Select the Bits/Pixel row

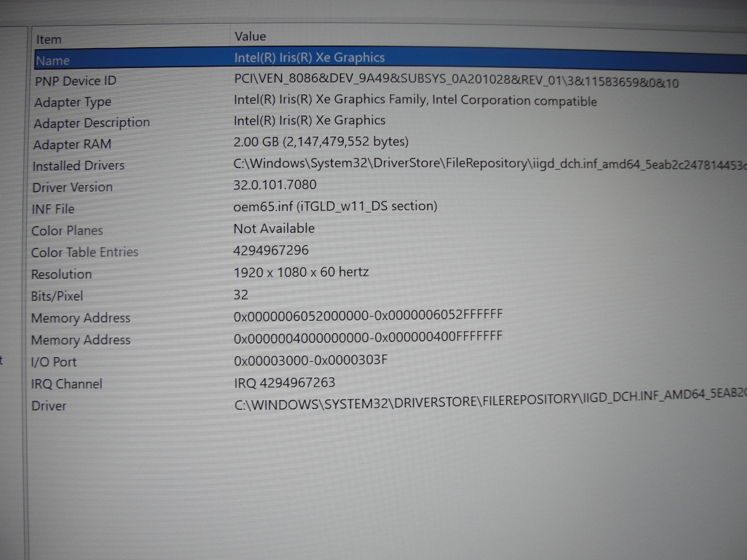click(57, 296)
